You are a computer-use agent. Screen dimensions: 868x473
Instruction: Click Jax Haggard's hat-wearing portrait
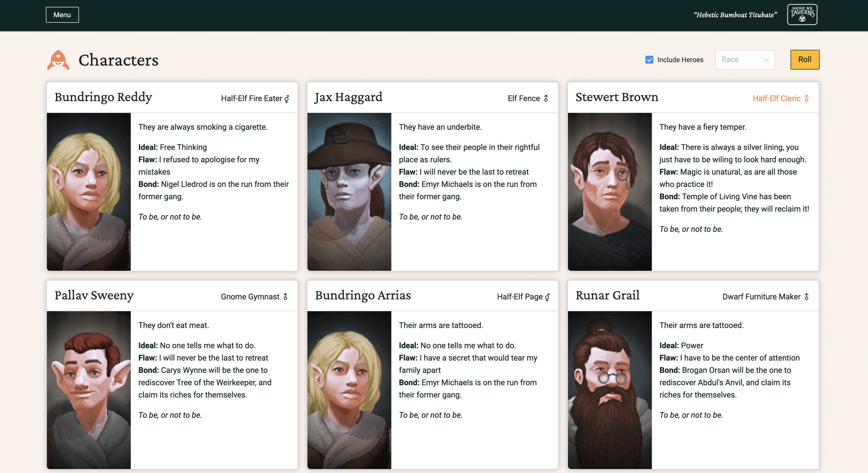(349, 191)
